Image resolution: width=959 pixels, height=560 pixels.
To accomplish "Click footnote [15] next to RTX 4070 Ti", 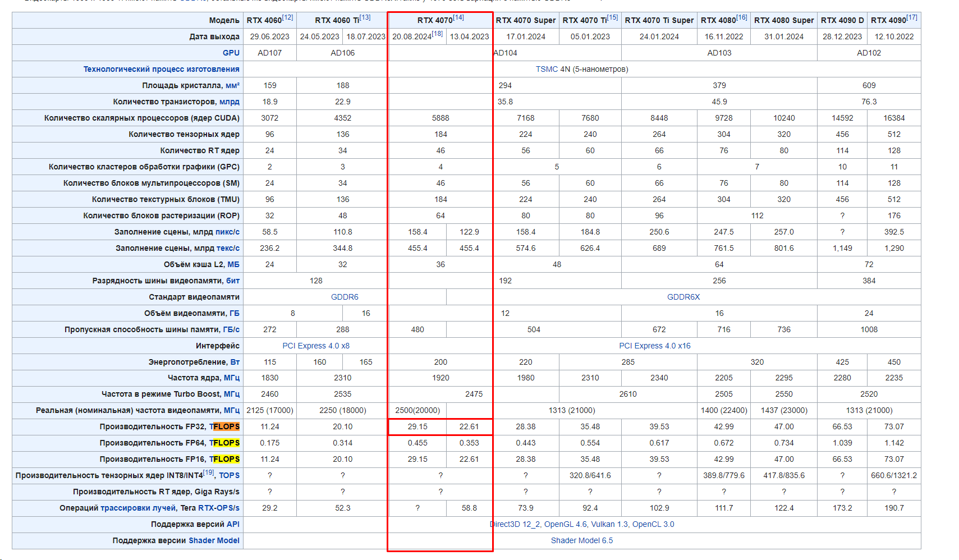I will pyautogui.click(x=613, y=17).
